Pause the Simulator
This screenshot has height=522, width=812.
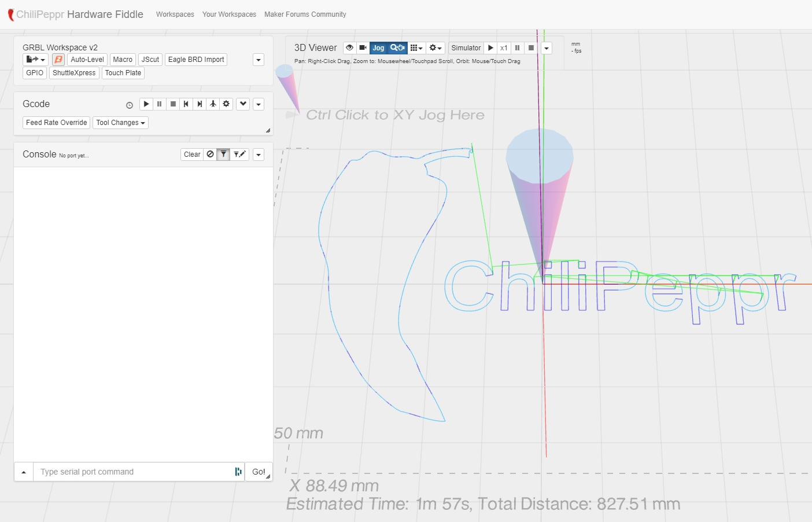click(x=518, y=48)
